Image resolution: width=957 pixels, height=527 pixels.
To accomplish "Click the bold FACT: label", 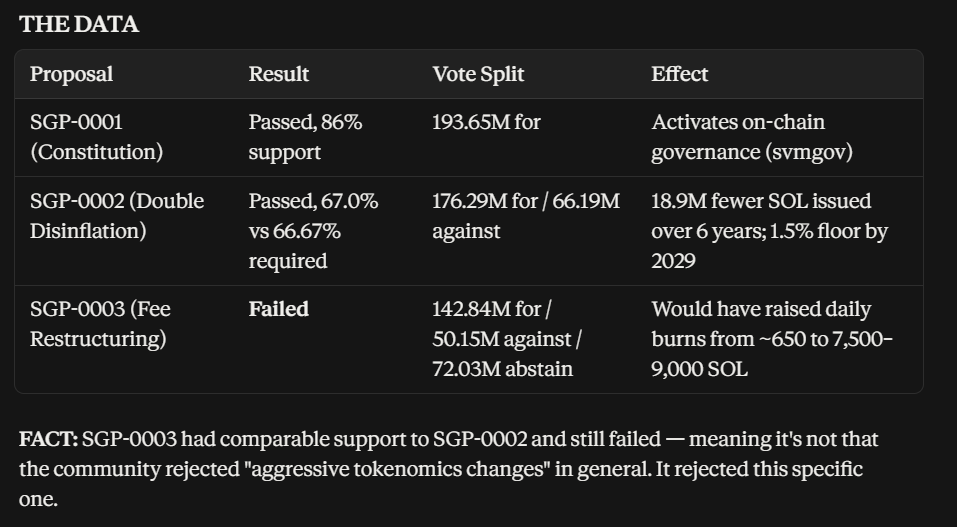I will (x=48, y=439).
